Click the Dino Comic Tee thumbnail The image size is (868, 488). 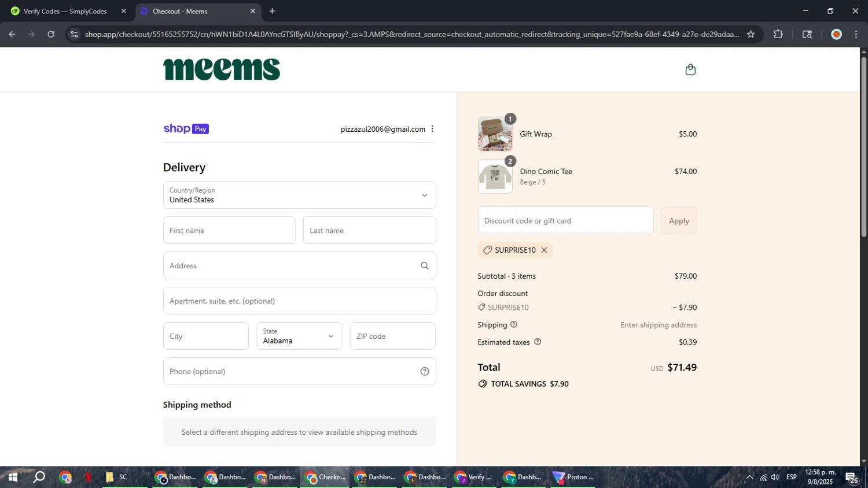click(x=495, y=176)
